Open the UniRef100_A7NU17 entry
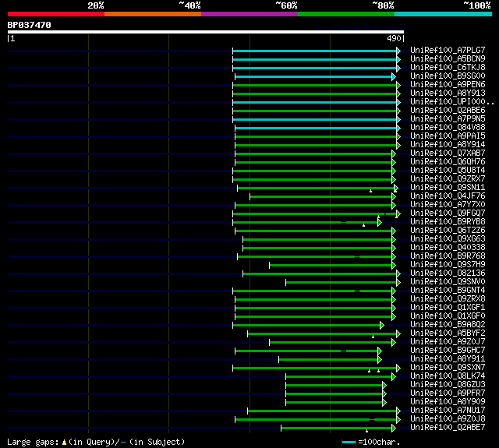This screenshot has width=499, height=448. pos(448,411)
